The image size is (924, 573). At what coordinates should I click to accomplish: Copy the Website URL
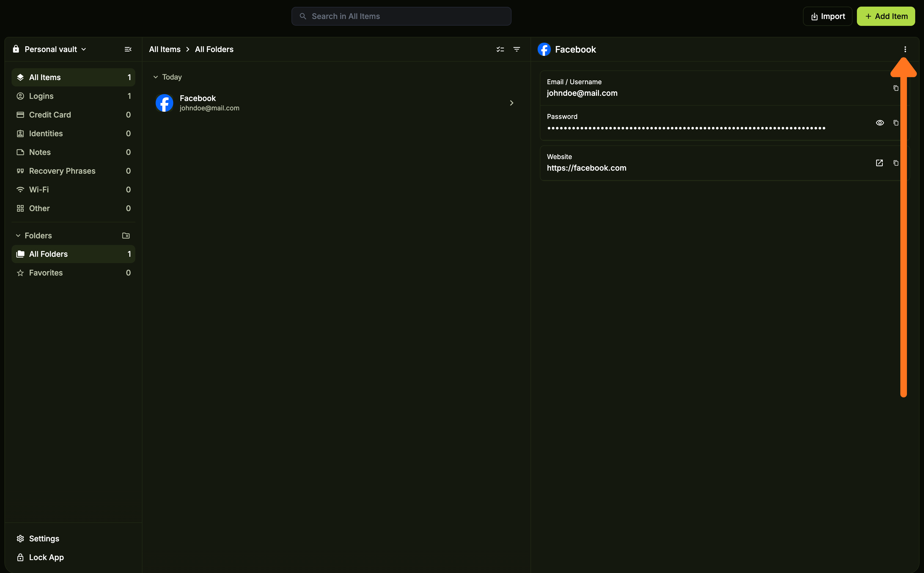click(x=896, y=163)
